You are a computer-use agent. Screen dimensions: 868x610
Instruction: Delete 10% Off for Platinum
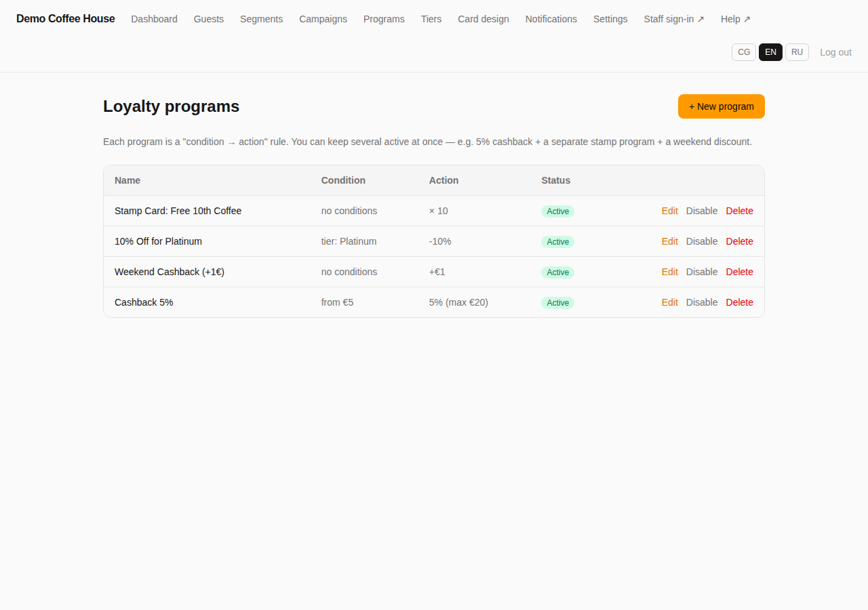pyautogui.click(x=739, y=241)
